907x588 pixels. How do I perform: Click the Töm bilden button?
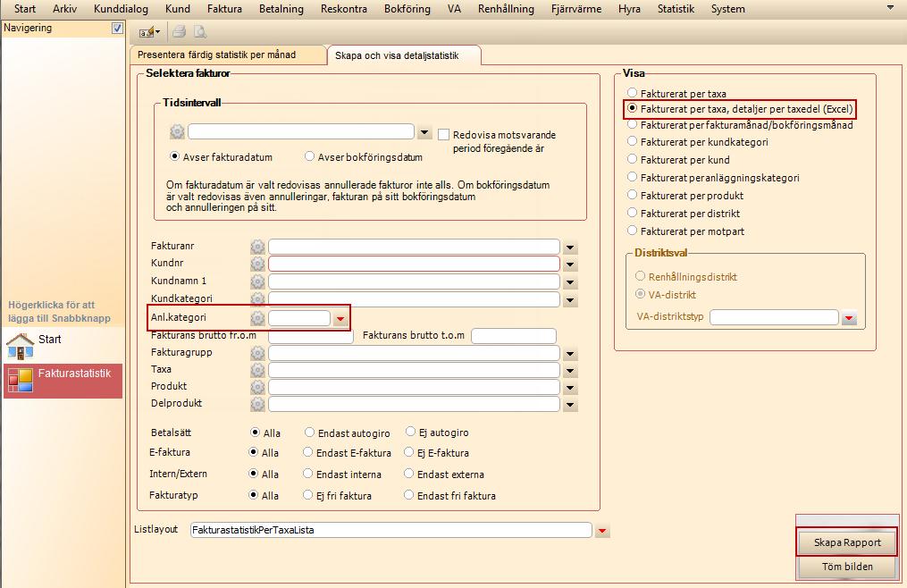[847, 567]
